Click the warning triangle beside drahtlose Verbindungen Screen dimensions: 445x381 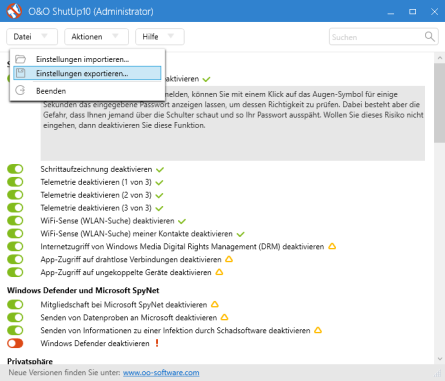tap(229, 259)
